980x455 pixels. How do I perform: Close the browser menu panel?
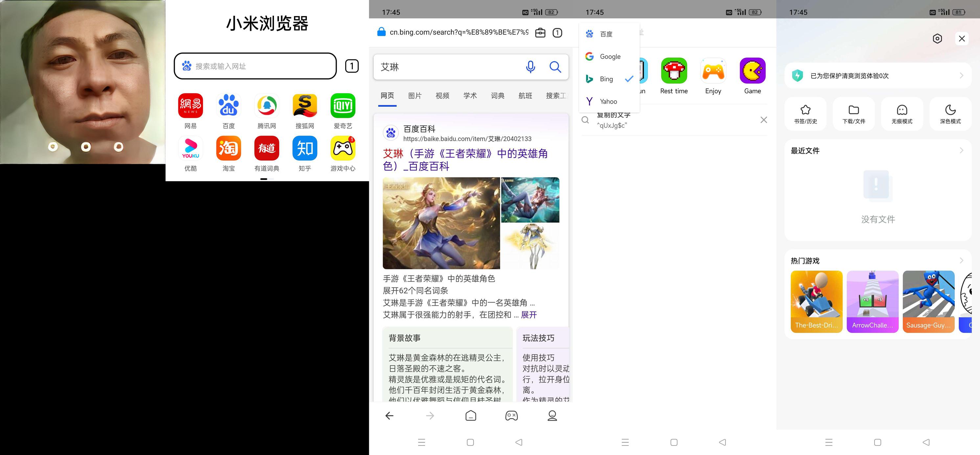click(x=962, y=38)
